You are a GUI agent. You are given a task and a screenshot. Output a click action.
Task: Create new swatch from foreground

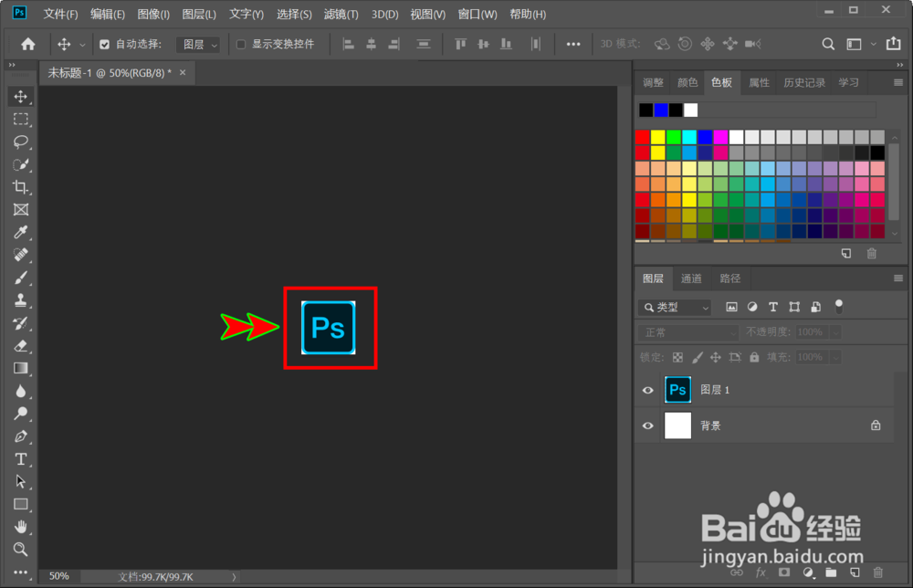tap(846, 253)
